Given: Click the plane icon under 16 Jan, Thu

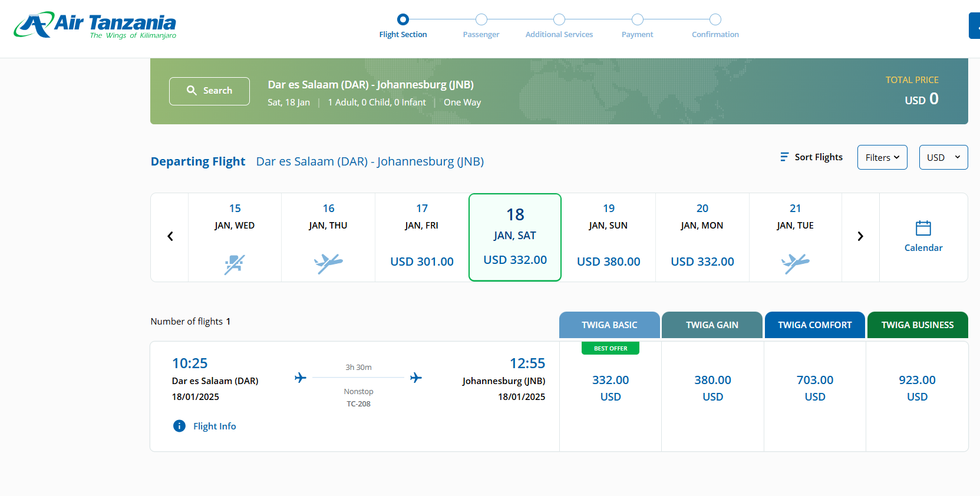Looking at the screenshot, I should pos(328,263).
